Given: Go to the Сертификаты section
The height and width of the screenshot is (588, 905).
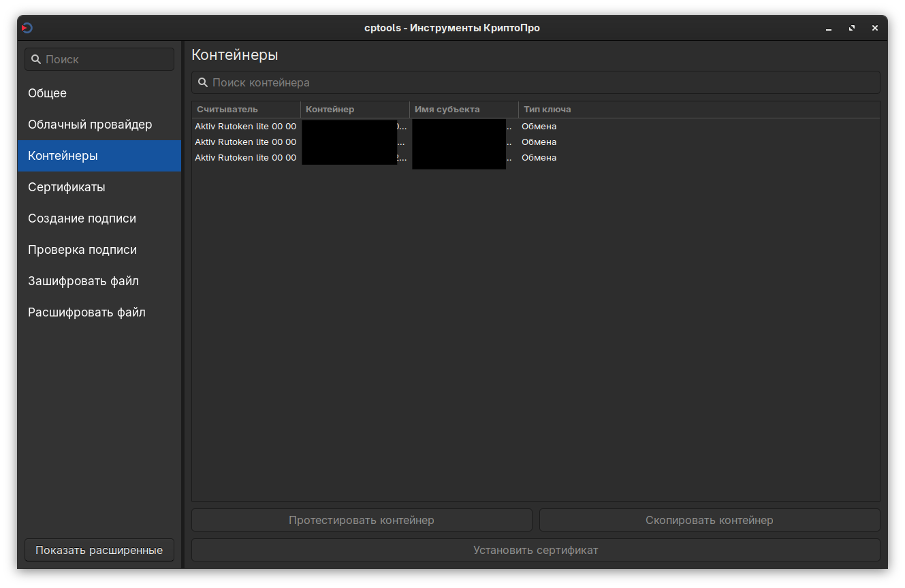Looking at the screenshot, I should tap(99, 187).
